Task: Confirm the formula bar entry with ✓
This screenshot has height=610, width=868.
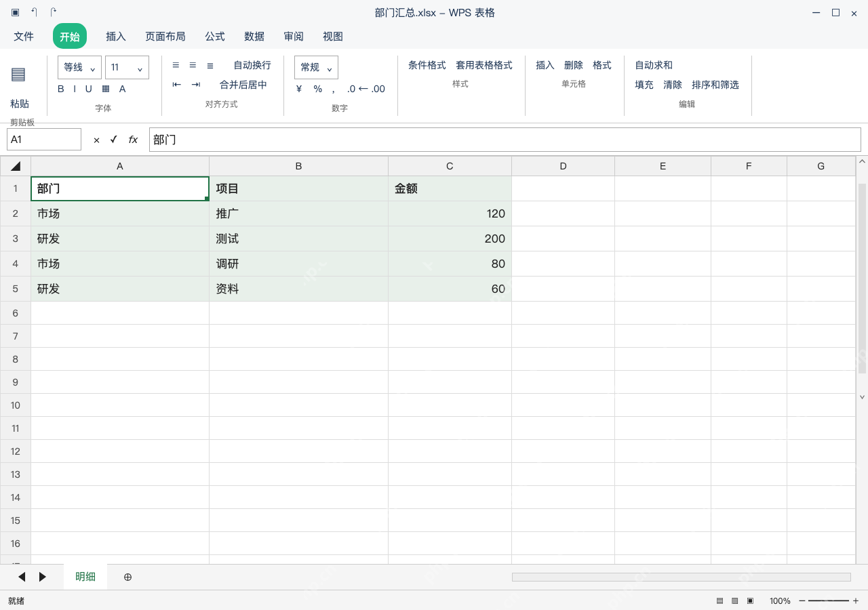Action: pyautogui.click(x=114, y=140)
